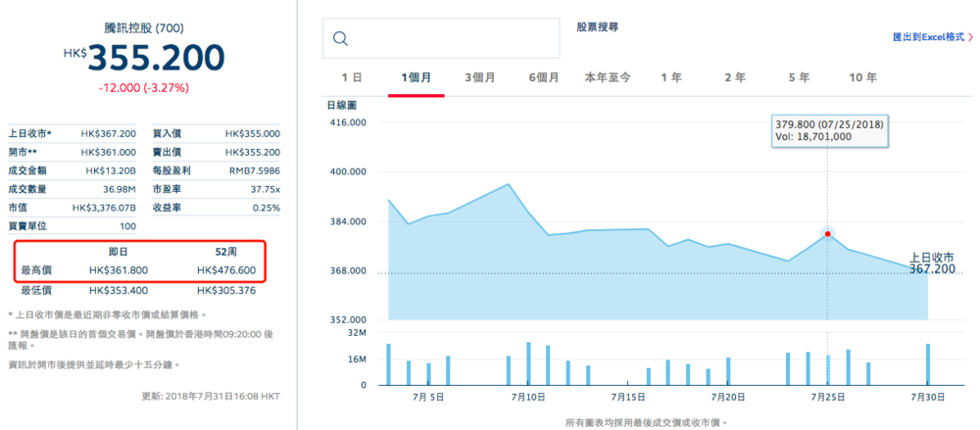The image size is (980, 430).
Task: Select the 5年 chart tab
Action: click(800, 78)
